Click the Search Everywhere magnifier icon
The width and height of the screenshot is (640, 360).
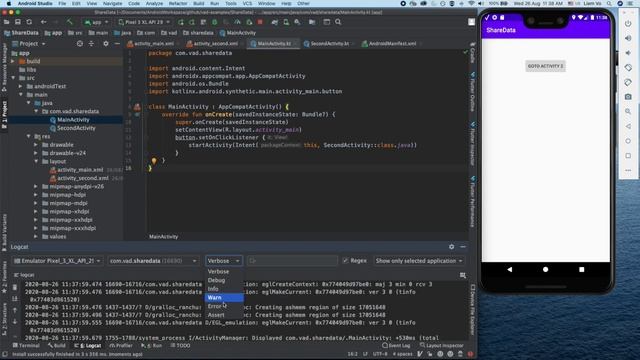[x=338, y=22]
